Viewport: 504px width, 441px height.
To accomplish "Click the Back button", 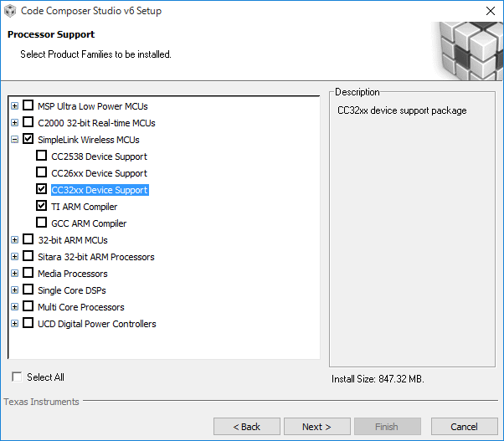I will click(246, 427).
